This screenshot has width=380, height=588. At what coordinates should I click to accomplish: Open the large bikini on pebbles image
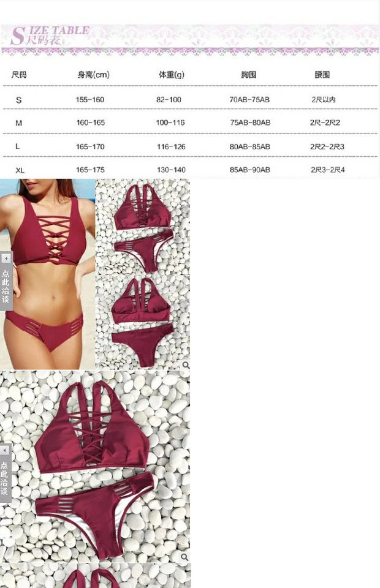95,467
